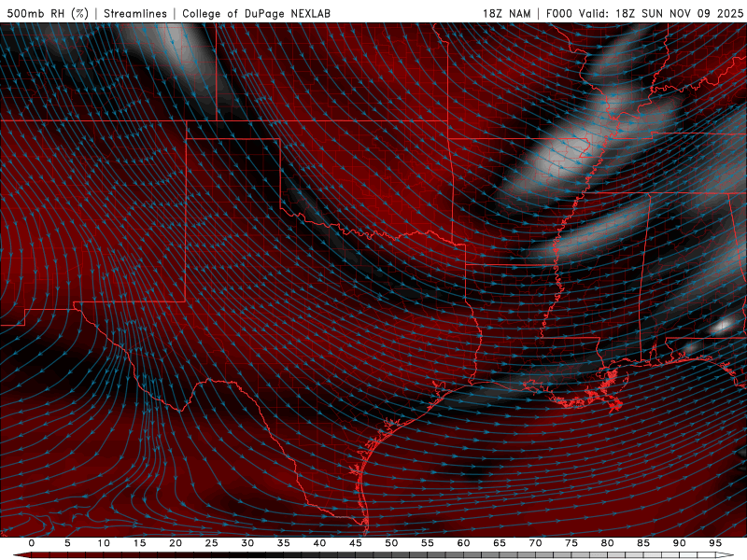Click the 80 label on the color bar
Screen dimensions: 747x560
607,543
